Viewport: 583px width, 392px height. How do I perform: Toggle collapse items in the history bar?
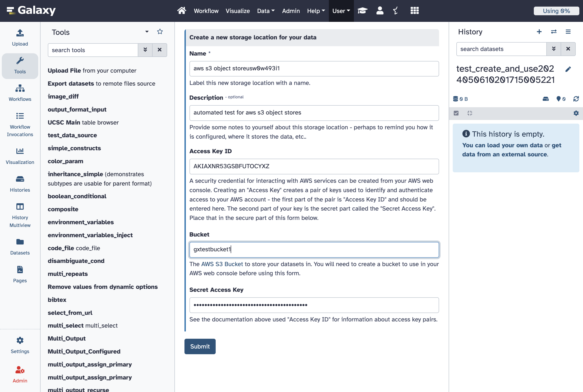click(469, 113)
